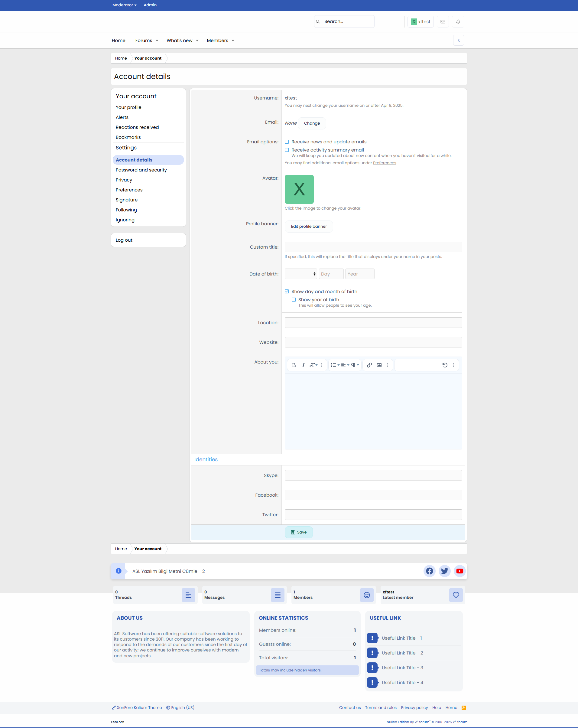
Task: Go to the Privacy settings page
Action: coord(124,180)
